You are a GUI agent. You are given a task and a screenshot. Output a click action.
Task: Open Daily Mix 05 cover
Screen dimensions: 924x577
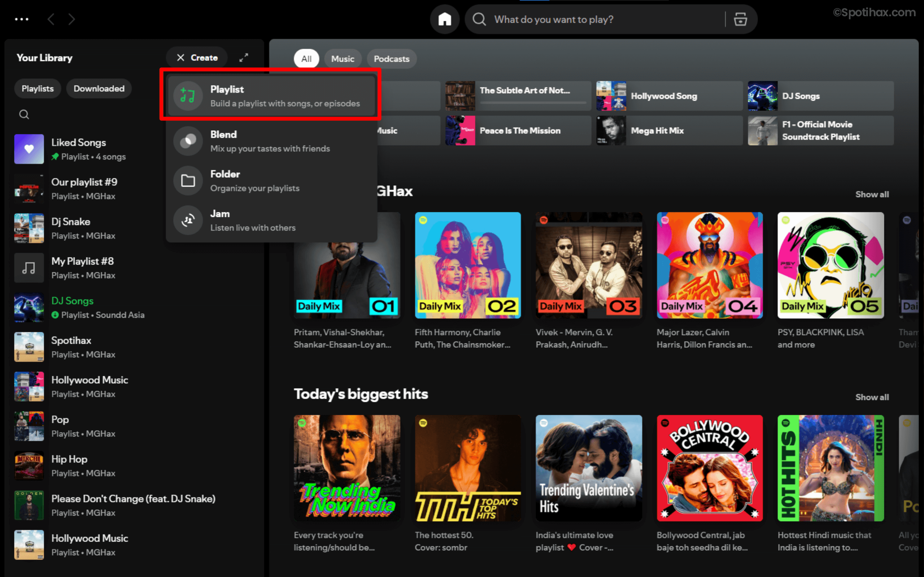(x=830, y=265)
